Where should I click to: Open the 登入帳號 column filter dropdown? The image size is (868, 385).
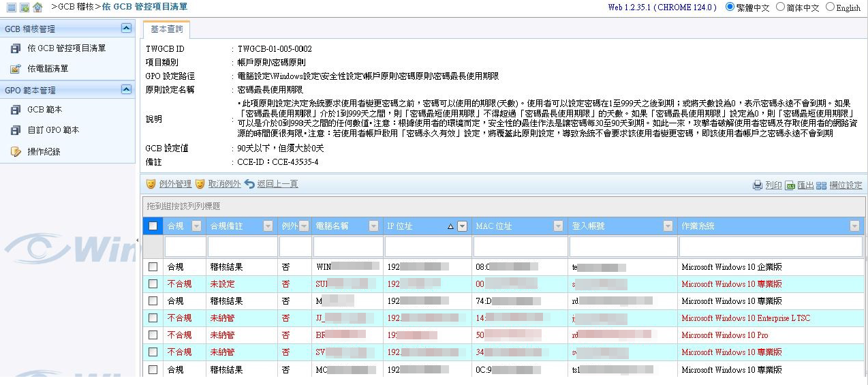pos(668,226)
